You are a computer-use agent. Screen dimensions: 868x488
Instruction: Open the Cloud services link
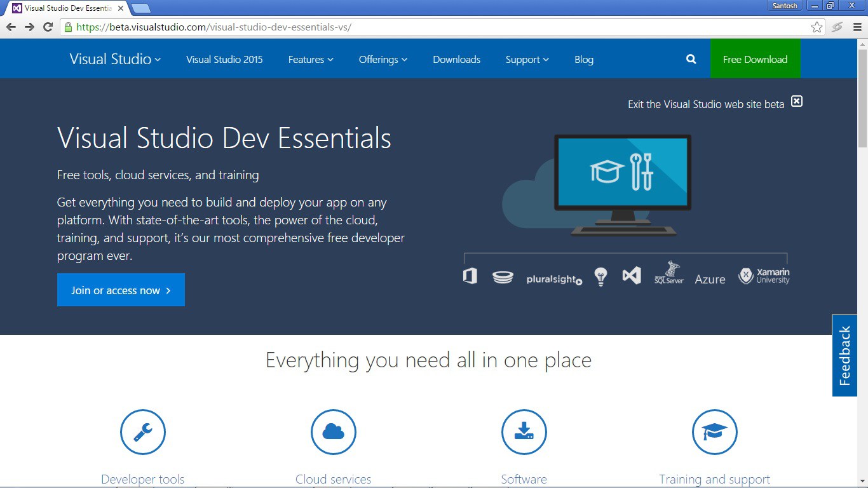pos(334,480)
